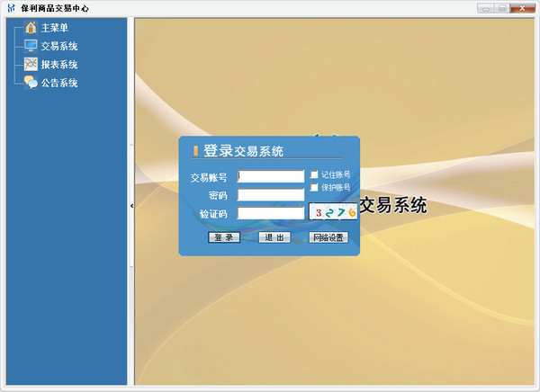Enable the 记住账号 checkbox
540x392 pixels.
tap(314, 174)
